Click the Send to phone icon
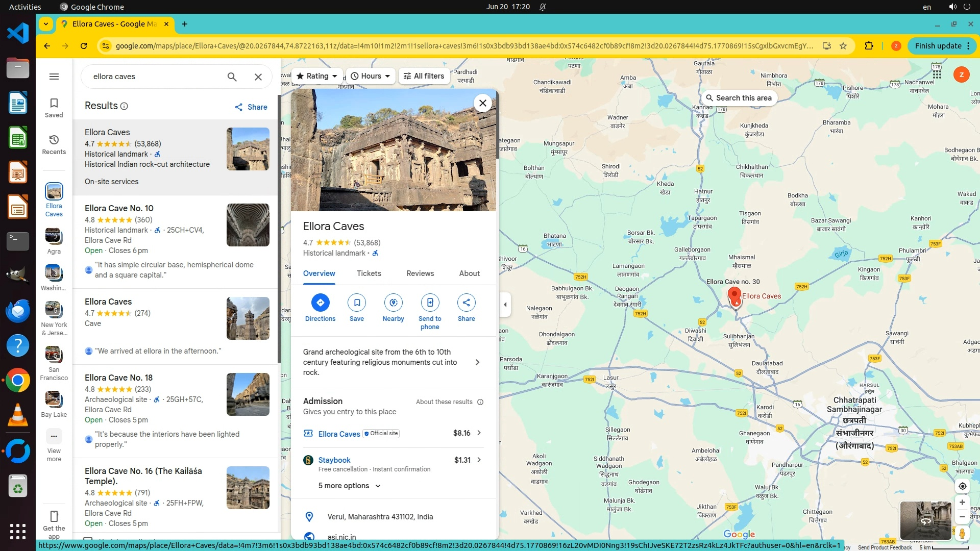 (430, 303)
